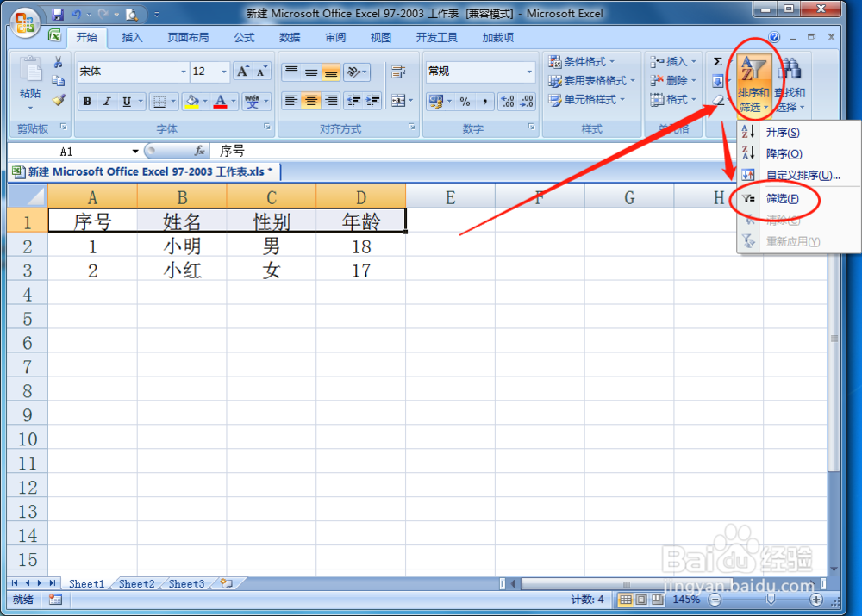
Task: Click the Office round button
Action: click(x=25, y=23)
